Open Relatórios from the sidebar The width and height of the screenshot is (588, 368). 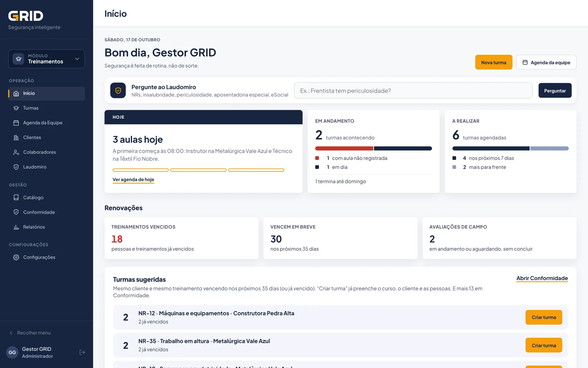[46, 227]
